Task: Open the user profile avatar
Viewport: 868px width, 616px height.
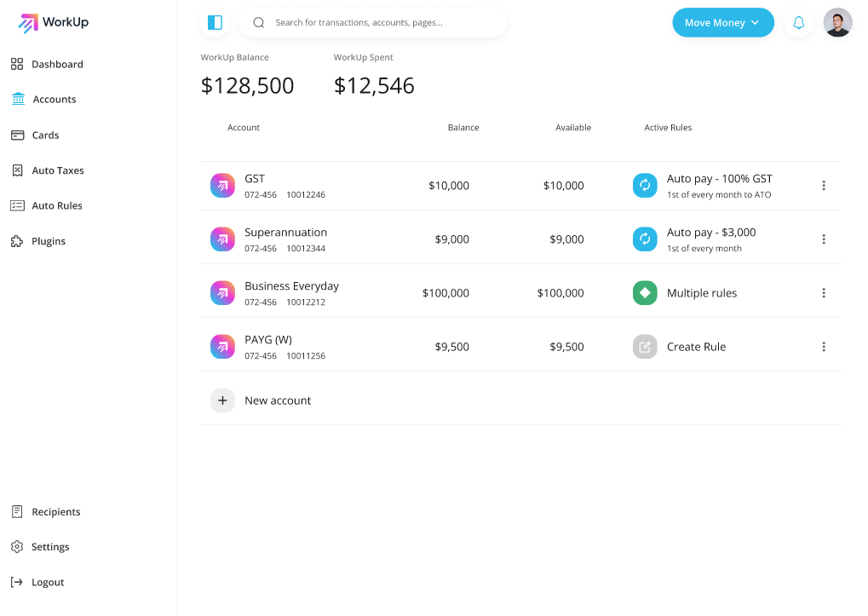Action: click(x=837, y=23)
